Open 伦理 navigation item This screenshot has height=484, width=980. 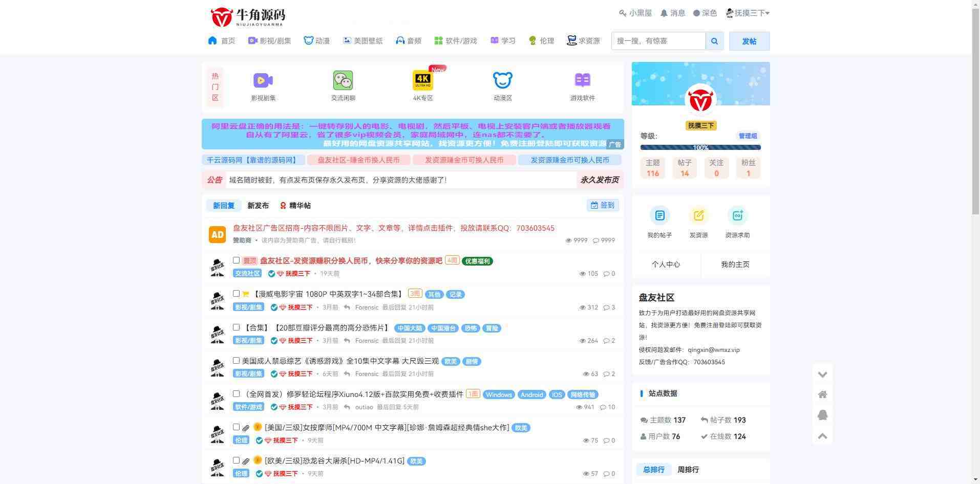(x=542, y=41)
